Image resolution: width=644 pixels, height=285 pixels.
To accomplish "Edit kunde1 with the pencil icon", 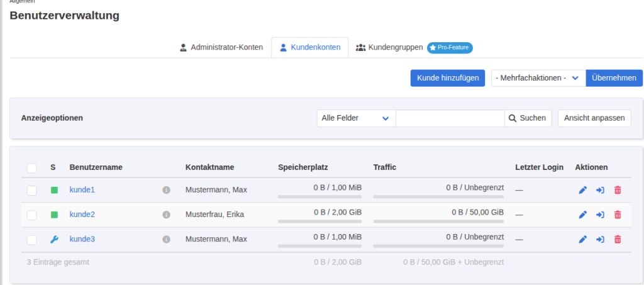I will pyautogui.click(x=582, y=190).
